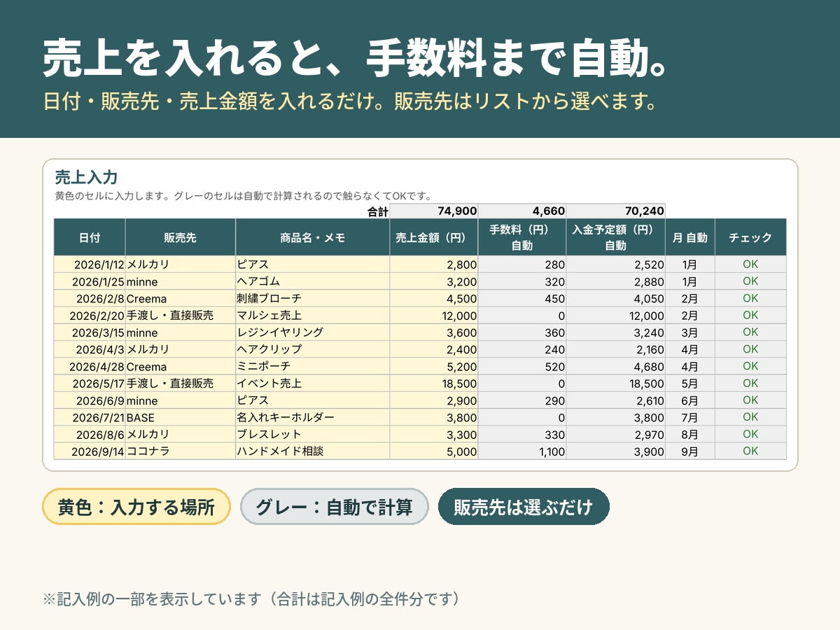Click date cell 2026/4/3
Image resolution: width=840 pixels, height=630 pixels.
(x=90, y=349)
